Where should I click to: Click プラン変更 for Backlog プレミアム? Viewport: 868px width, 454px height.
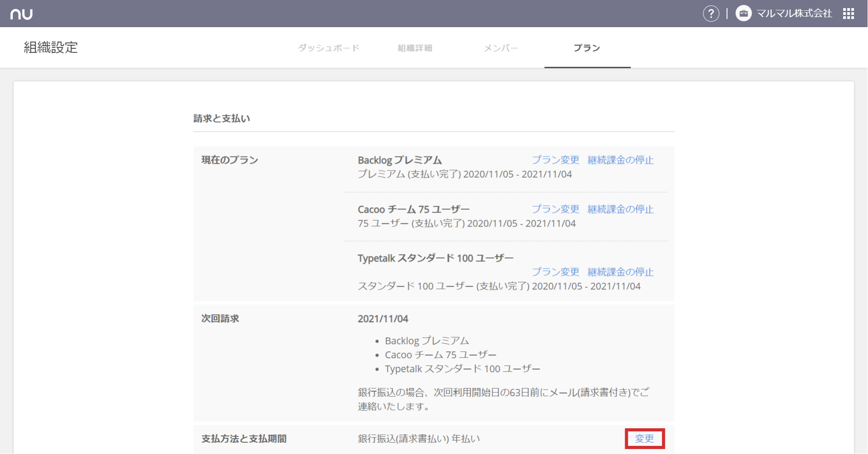click(x=556, y=160)
